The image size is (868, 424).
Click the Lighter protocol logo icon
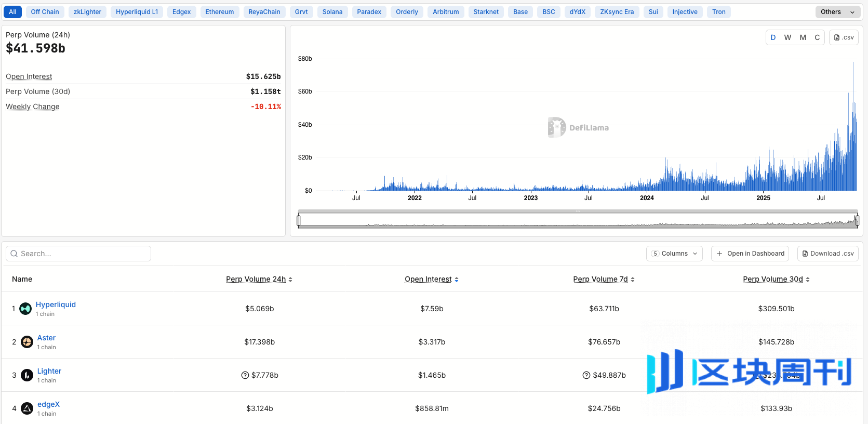tap(27, 375)
